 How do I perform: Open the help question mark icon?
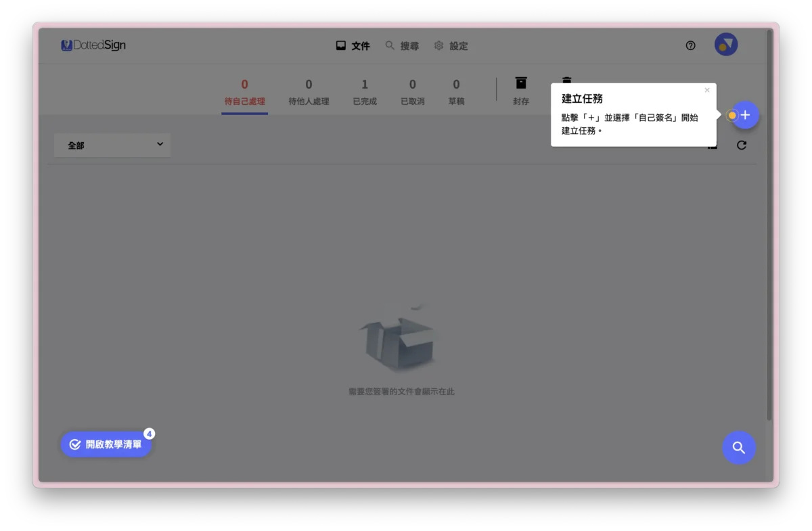690,45
